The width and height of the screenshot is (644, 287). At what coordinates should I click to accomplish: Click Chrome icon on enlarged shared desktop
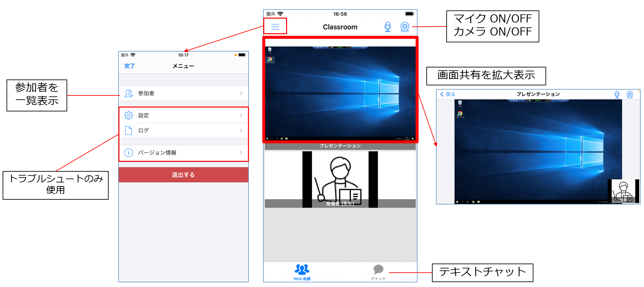460,114
